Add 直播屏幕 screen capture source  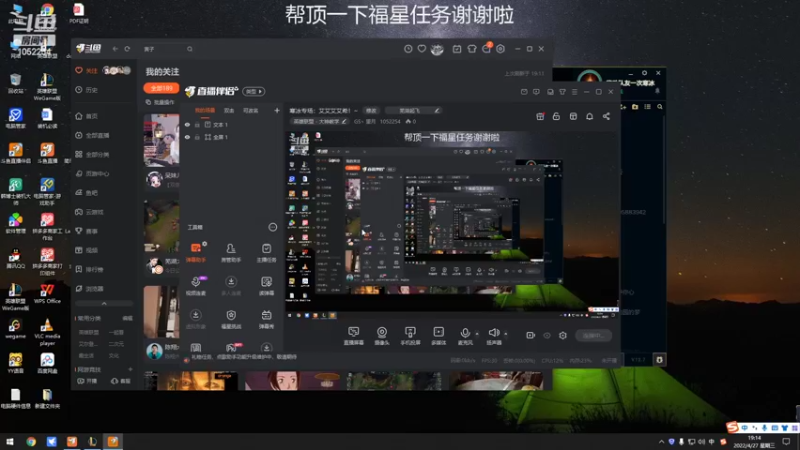point(354,336)
